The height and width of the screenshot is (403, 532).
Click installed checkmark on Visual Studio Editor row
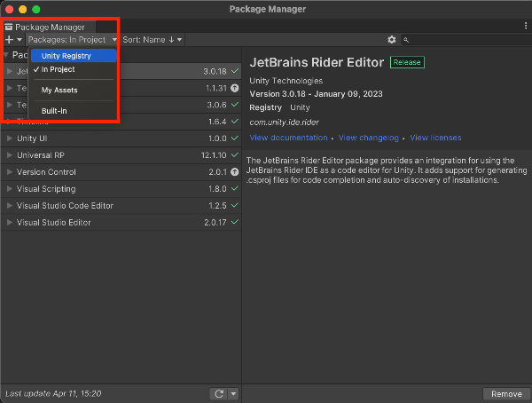point(234,222)
